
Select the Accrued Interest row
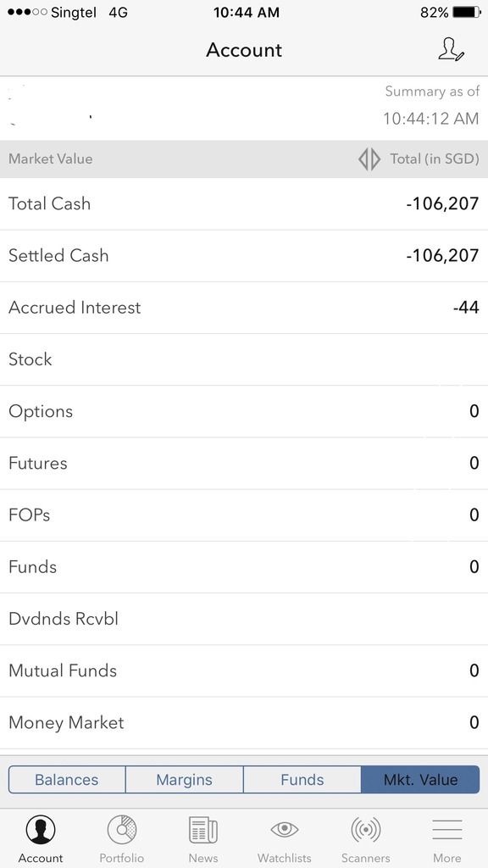point(244,308)
